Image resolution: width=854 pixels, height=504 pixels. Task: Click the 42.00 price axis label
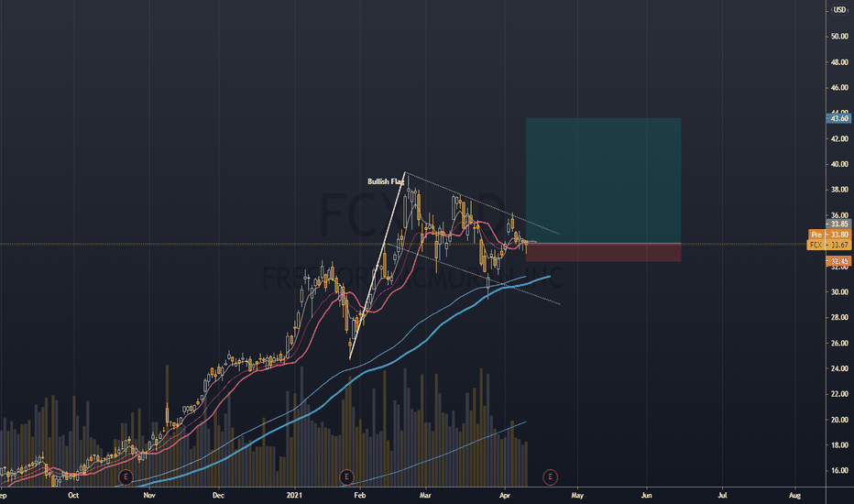coord(839,139)
